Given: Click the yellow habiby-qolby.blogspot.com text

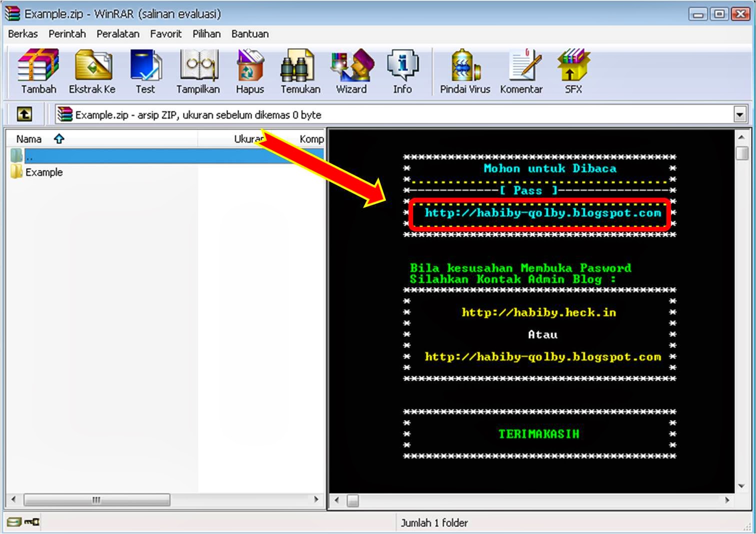Looking at the screenshot, I should 543,357.
